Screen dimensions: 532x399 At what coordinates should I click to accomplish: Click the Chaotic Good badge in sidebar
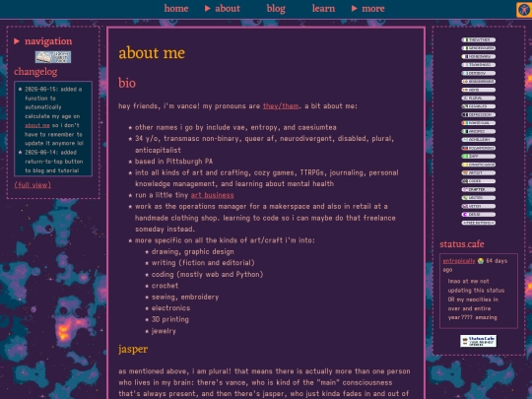click(x=479, y=165)
